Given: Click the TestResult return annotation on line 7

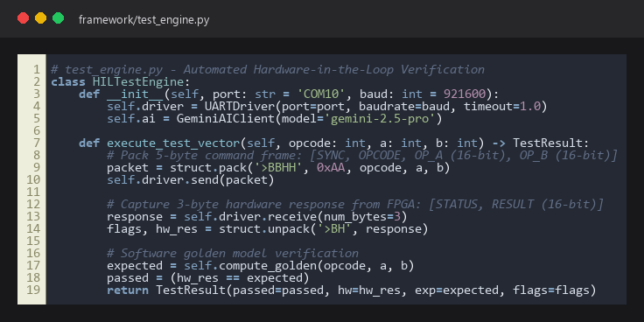Looking at the screenshot, I should pos(549,143).
